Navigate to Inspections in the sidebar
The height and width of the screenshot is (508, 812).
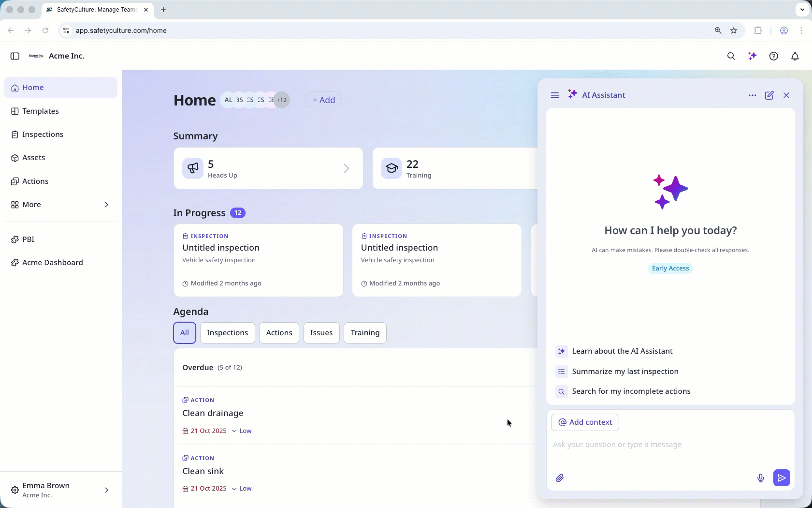[43, 134]
